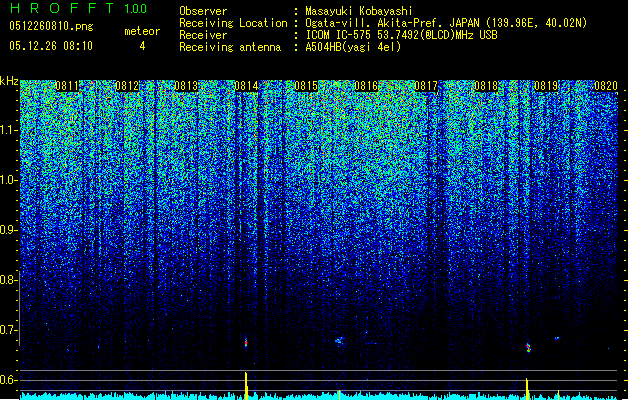Click the meteor echo just before 0819
629x400 pixels.
528,347
